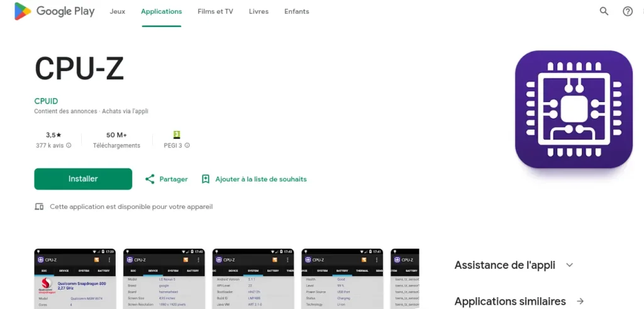
Task: Open the BATTERY tab screenshot showing Health
Action: (342, 279)
